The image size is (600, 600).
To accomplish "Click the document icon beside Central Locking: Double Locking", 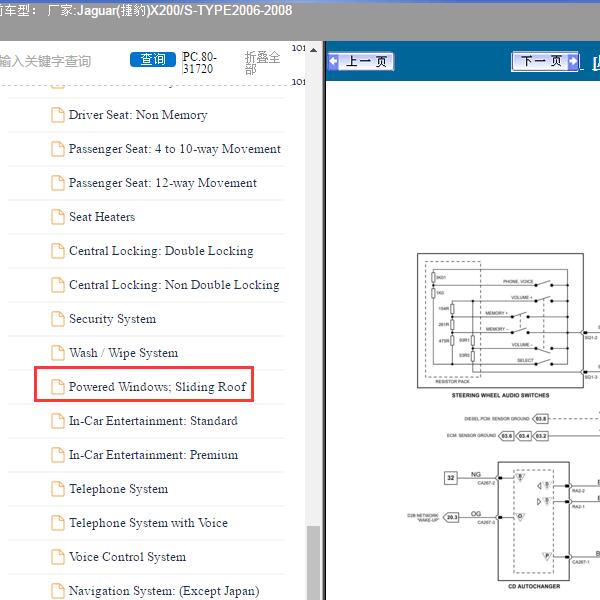I will (58, 251).
